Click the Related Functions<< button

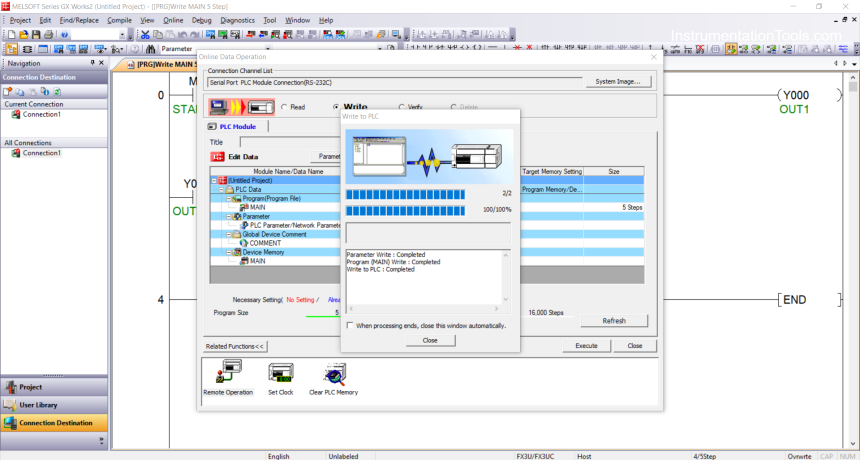coord(235,347)
